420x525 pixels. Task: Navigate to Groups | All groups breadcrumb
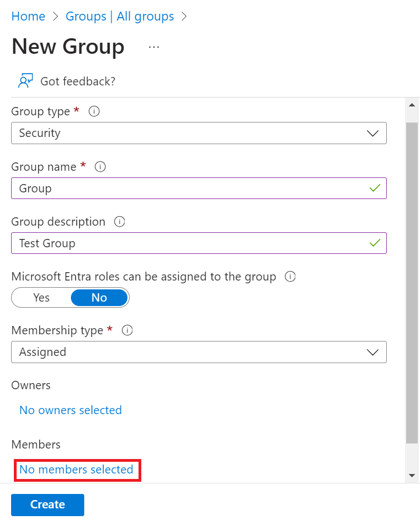tap(120, 17)
